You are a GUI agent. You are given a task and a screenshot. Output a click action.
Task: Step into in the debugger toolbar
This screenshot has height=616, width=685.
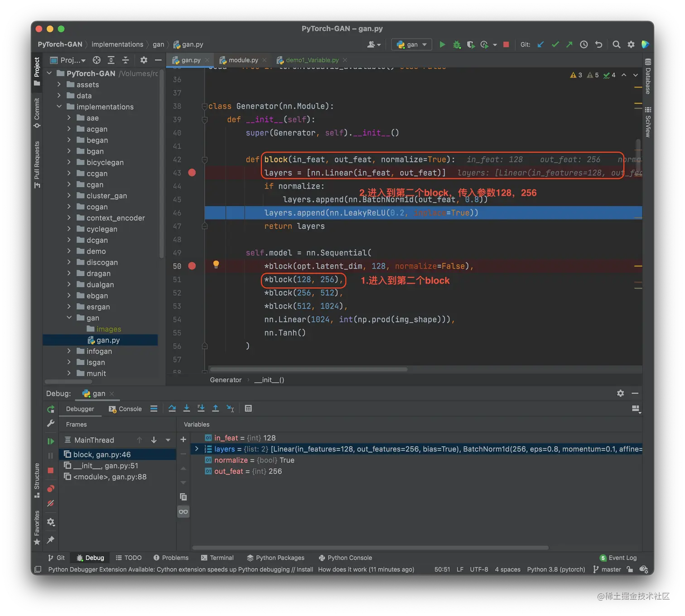tap(186, 409)
